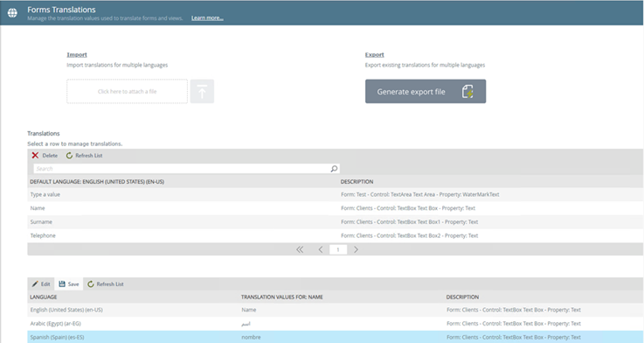Select the Surname translation row
This screenshot has height=343, width=644.
[336, 221]
